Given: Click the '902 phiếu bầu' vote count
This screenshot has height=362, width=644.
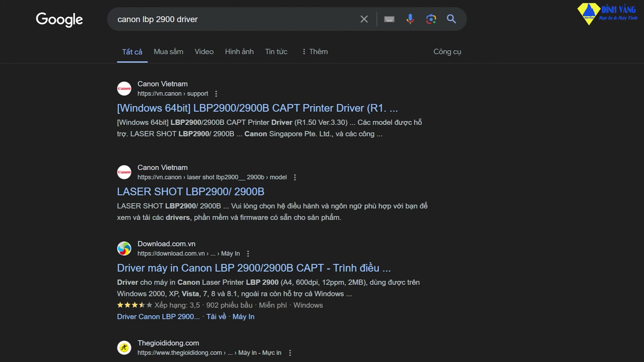Looking at the screenshot, I should (229, 305).
